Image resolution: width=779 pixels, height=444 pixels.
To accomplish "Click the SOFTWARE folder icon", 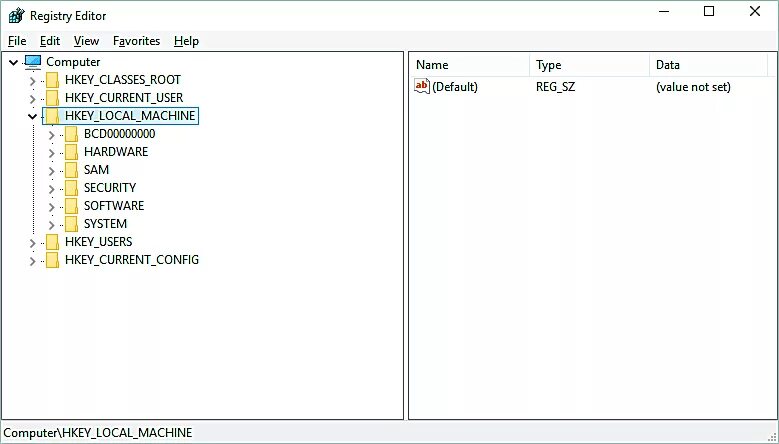I will point(72,206).
